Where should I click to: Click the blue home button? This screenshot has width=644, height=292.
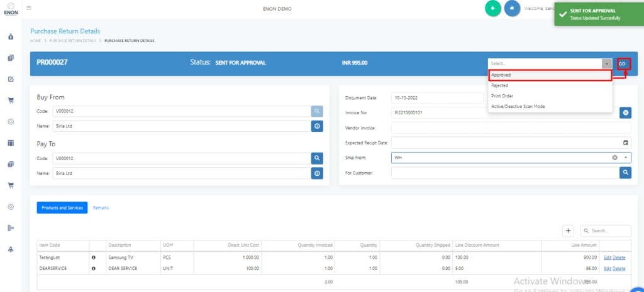click(x=512, y=8)
